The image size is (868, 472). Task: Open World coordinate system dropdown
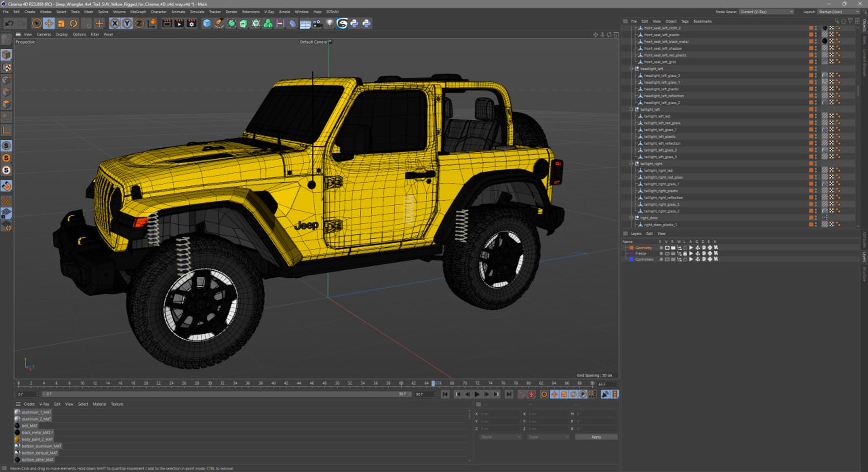[500, 437]
